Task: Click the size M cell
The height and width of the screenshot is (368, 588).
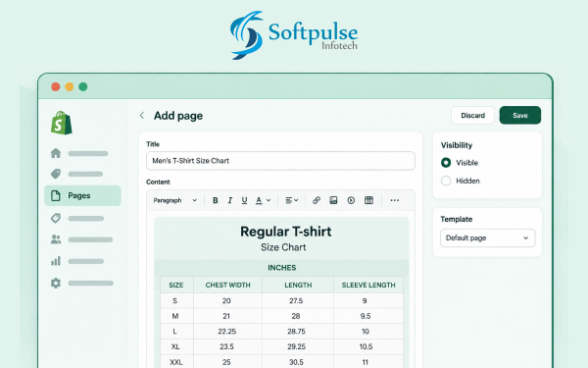Action: pos(175,316)
